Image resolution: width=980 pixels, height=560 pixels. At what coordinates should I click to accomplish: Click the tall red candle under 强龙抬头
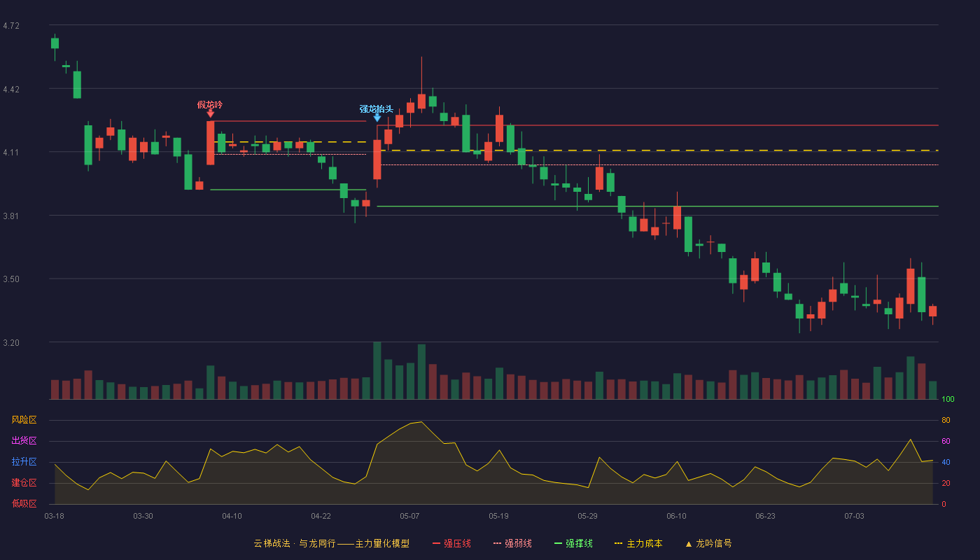pyautogui.click(x=377, y=160)
